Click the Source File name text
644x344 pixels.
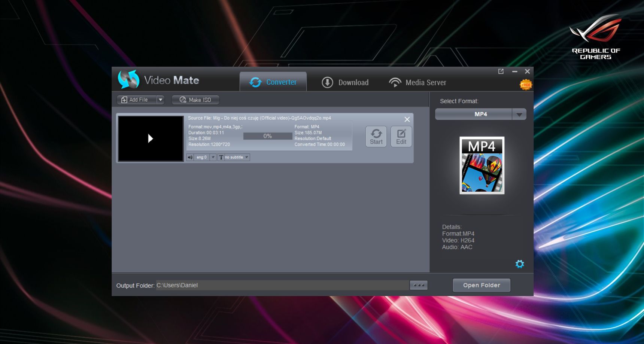click(259, 118)
